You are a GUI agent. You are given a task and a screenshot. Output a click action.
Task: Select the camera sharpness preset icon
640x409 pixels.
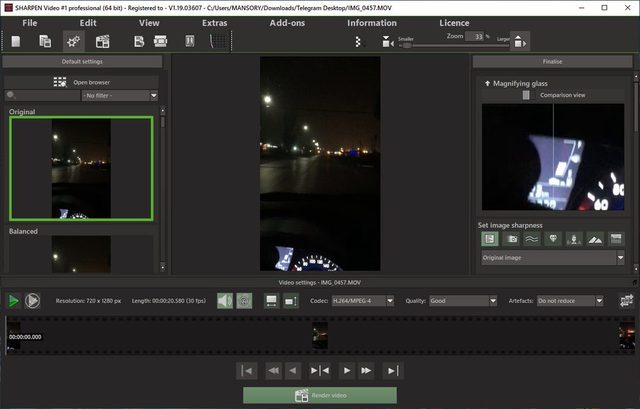pyautogui.click(x=511, y=239)
